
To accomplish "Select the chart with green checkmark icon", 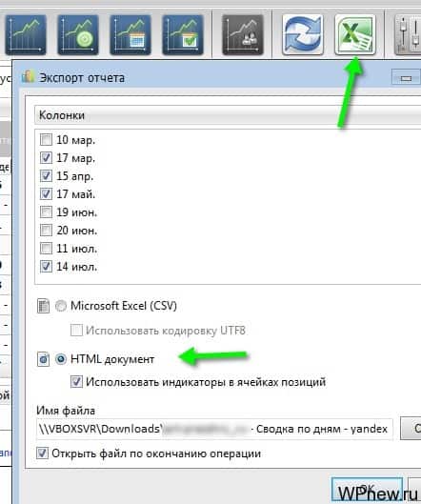I will tap(183, 34).
